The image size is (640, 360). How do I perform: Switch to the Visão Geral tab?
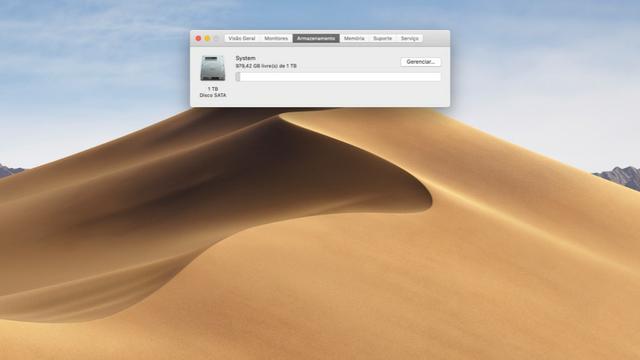(x=242, y=38)
